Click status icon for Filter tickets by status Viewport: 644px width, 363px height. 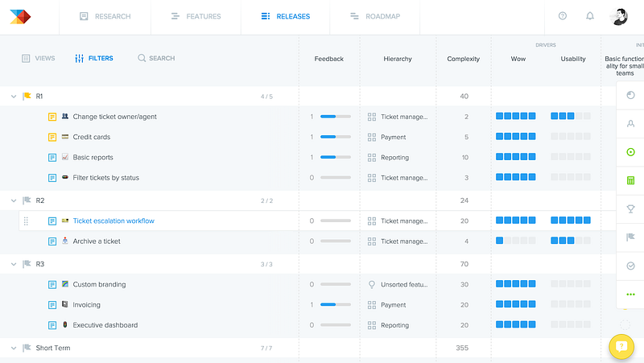(52, 178)
